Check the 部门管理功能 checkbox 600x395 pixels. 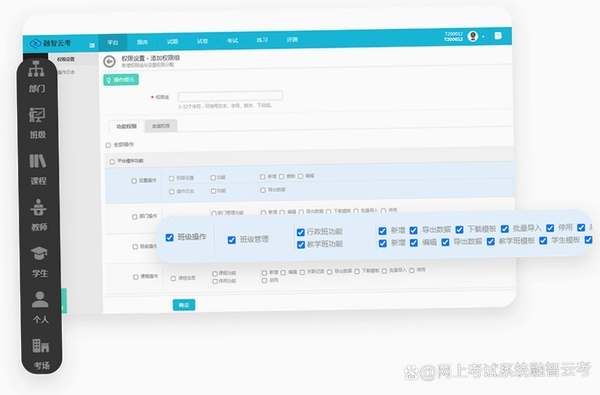[214, 213]
